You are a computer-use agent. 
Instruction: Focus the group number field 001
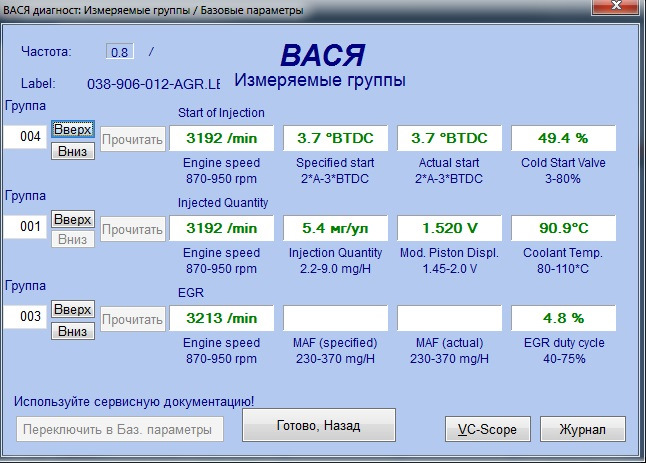(26, 227)
